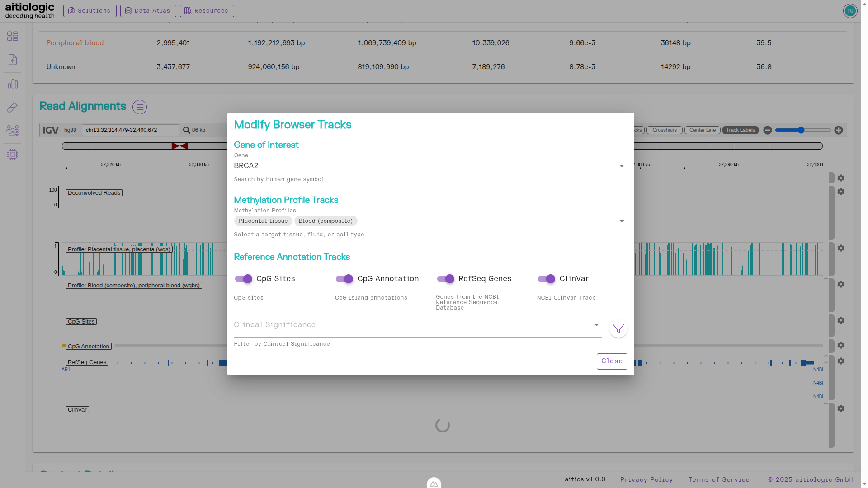
Task: Turn off the RefSeq Genes toggle
Action: [x=446, y=279]
